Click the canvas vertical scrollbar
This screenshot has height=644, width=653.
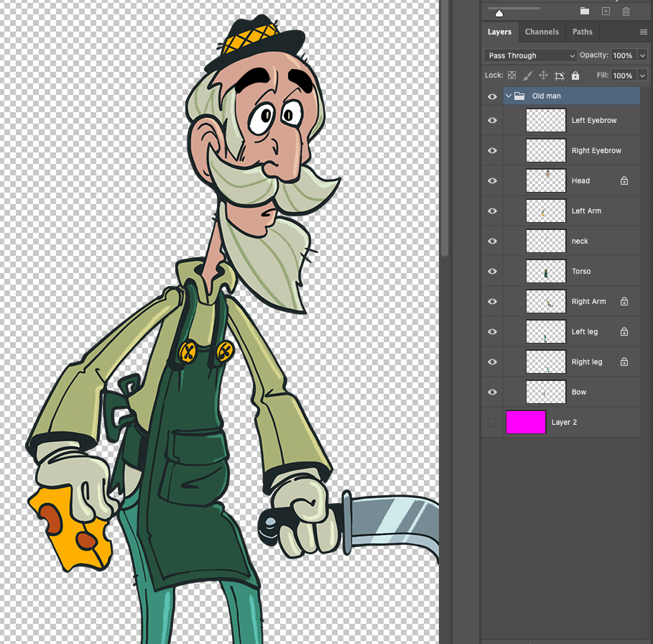[445, 127]
